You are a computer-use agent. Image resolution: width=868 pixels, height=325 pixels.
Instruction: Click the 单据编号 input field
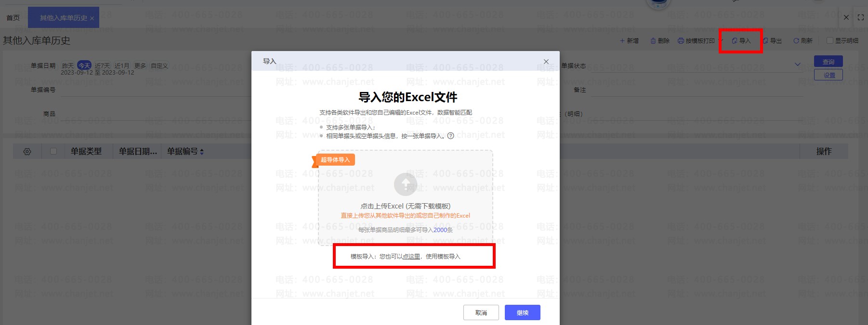click(157, 90)
